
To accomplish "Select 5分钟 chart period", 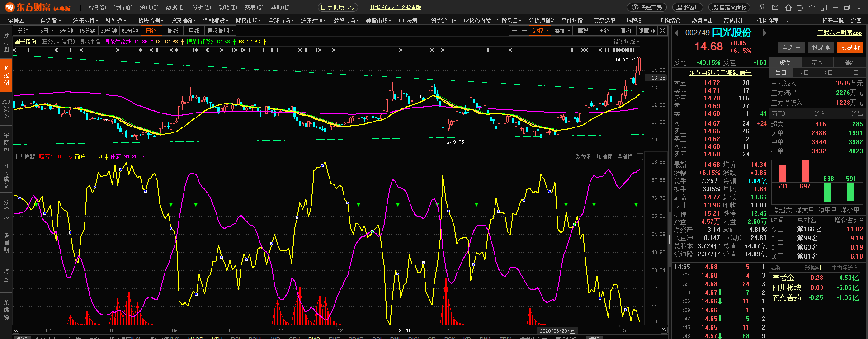I will (x=66, y=31).
